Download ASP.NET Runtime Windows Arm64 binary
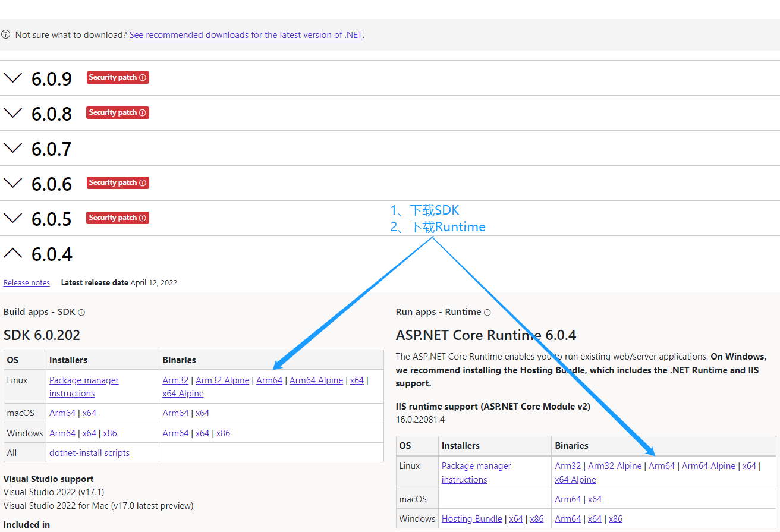Screen dimensions: 780x532 [x=568, y=519]
